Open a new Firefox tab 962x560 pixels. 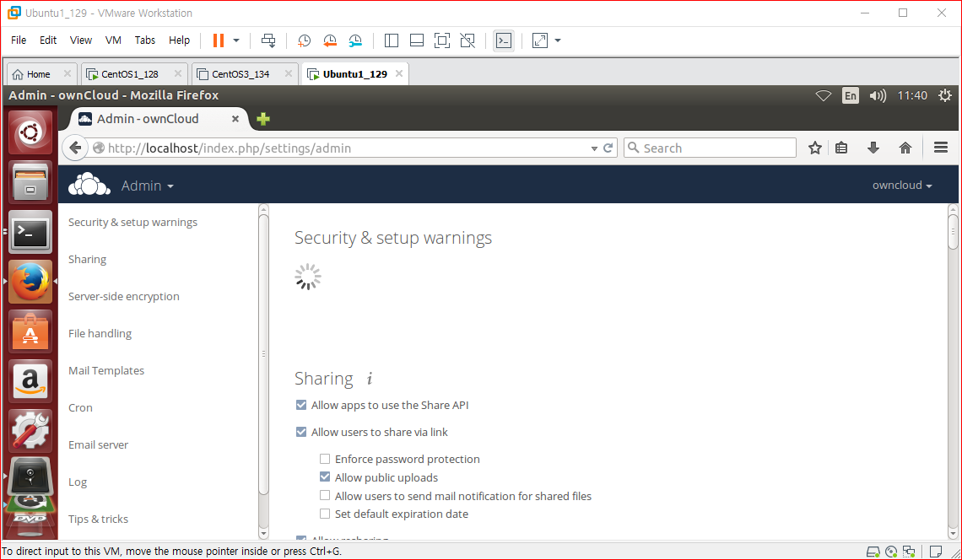[x=263, y=119]
